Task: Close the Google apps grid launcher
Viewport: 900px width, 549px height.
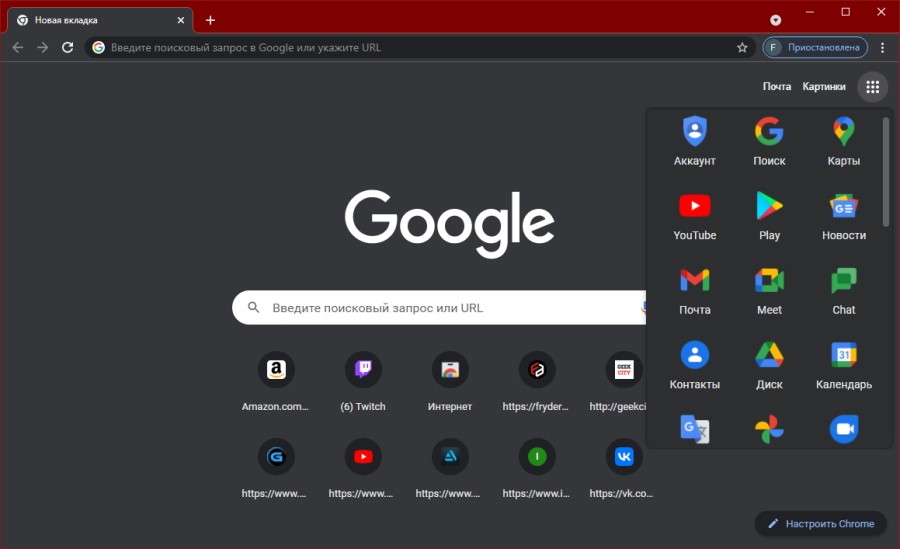Action: tap(872, 87)
